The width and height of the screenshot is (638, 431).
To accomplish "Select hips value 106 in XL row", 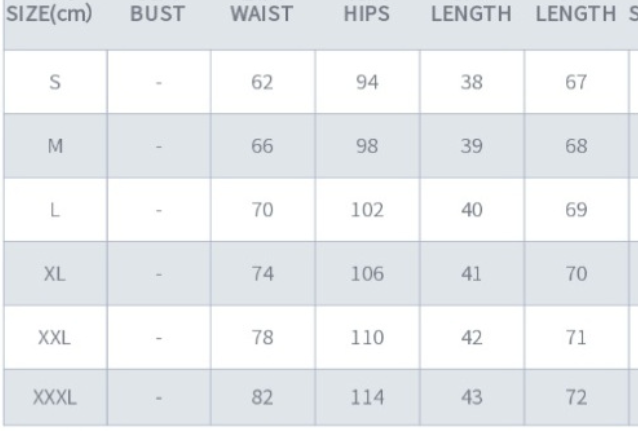I will pos(367,275).
